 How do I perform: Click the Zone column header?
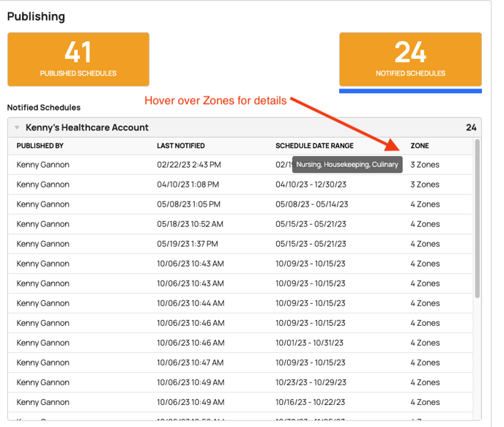pyautogui.click(x=420, y=146)
